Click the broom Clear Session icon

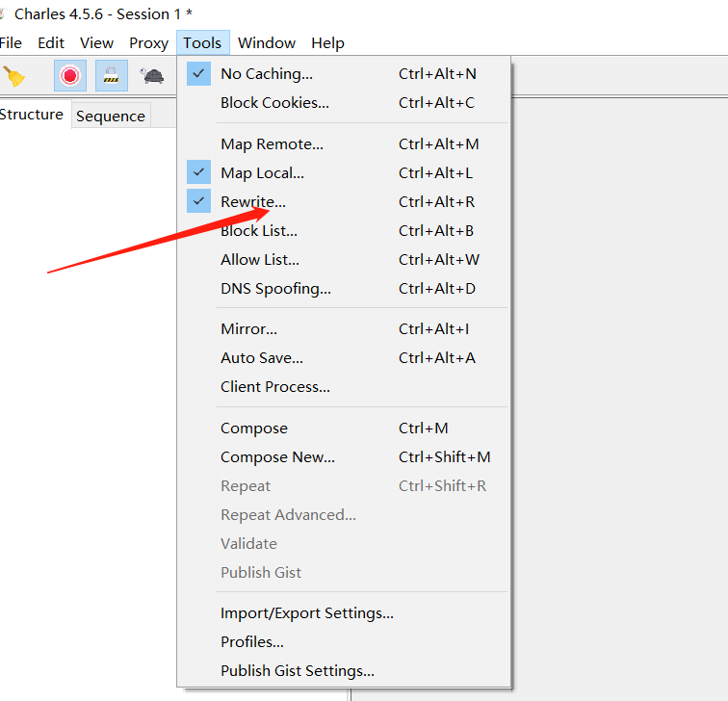tap(14, 76)
